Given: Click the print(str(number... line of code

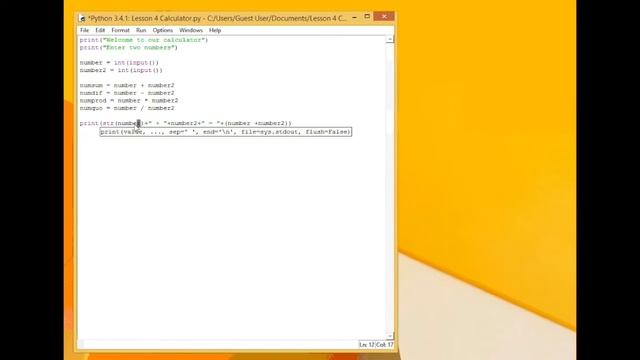Looking at the screenshot, I should click(x=186, y=123).
